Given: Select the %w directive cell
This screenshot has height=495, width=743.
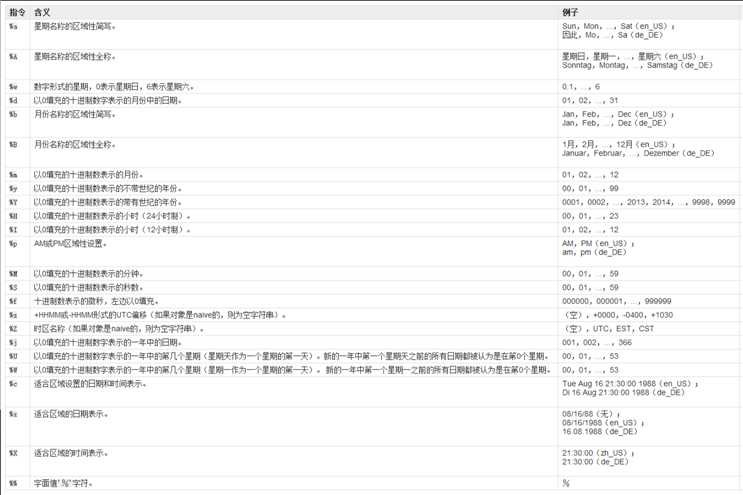Looking at the screenshot, I should point(13,87).
